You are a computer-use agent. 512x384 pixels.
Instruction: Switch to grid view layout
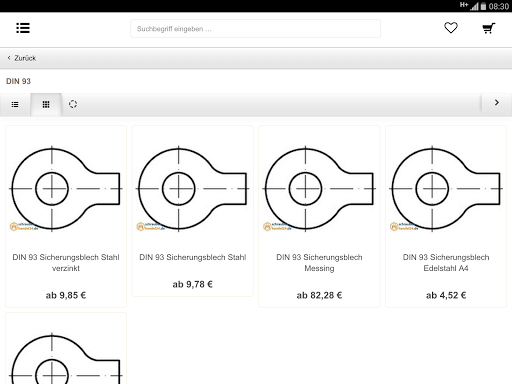coord(46,104)
